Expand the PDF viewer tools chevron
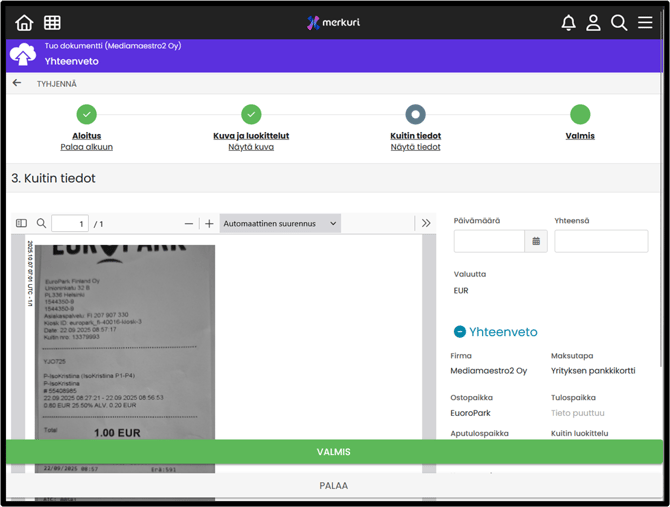This screenshot has width=670, height=507. (x=426, y=224)
